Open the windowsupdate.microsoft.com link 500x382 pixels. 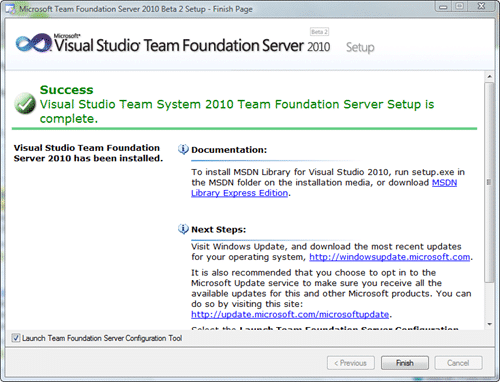[x=390, y=257]
